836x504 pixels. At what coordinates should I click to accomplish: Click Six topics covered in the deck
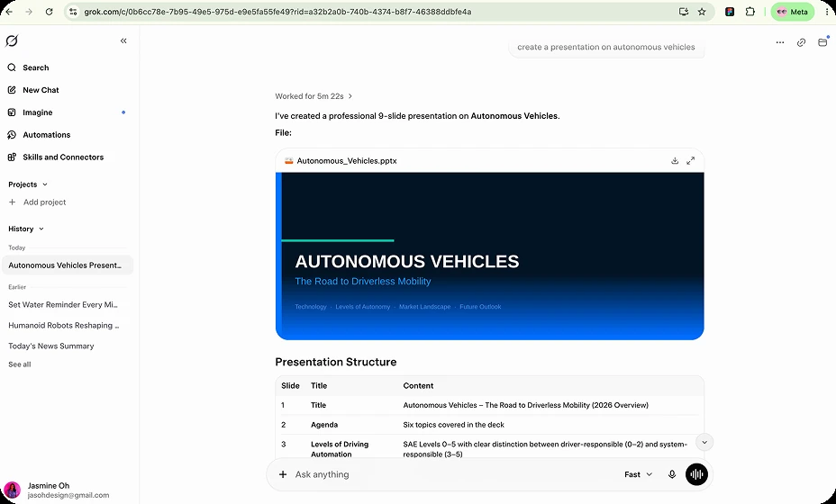click(454, 425)
